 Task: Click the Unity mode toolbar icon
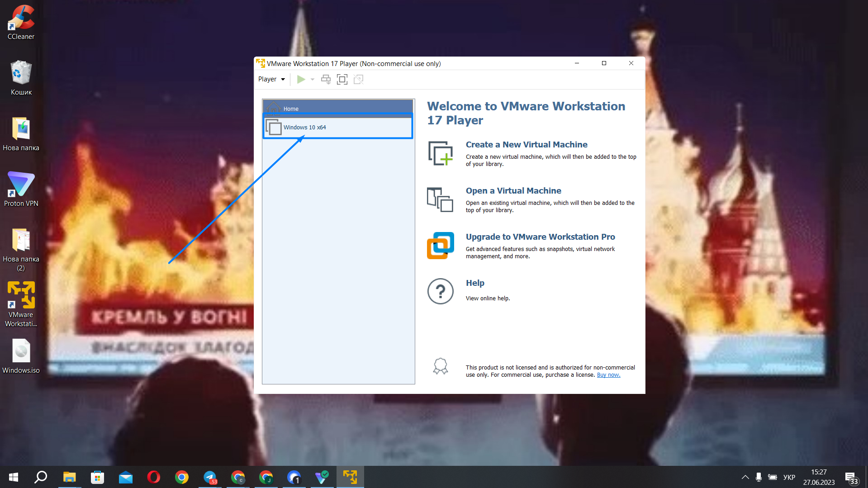359,80
